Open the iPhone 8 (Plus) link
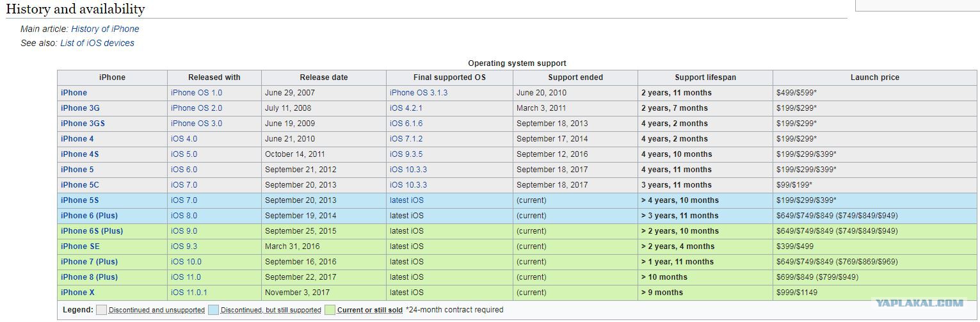This screenshot has width=980, height=322. point(90,277)
